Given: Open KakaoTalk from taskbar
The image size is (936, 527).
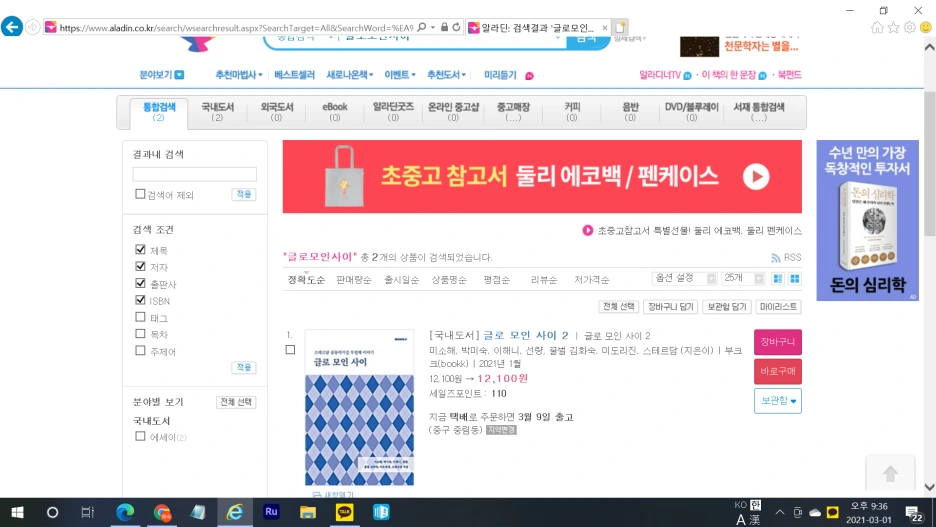Looking at the screenshot, I should tap(344, 512).
